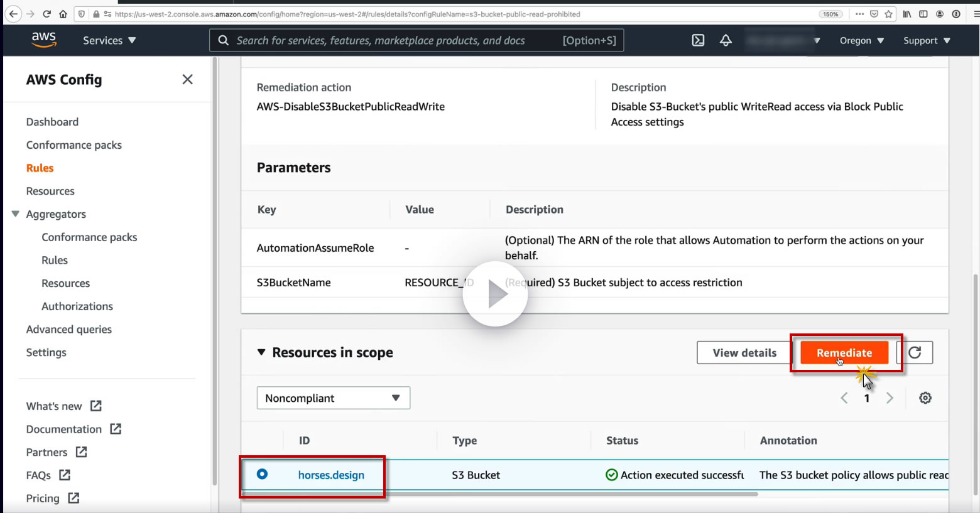This screenshot has height=513, width=980.
Task: Close the AWS Config side panel
Action: [x=187, y=80]
